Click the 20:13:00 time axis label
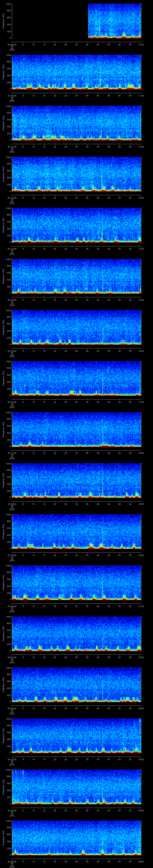The image size is (153, 868). pyautogui.click(x=12, y=249)
